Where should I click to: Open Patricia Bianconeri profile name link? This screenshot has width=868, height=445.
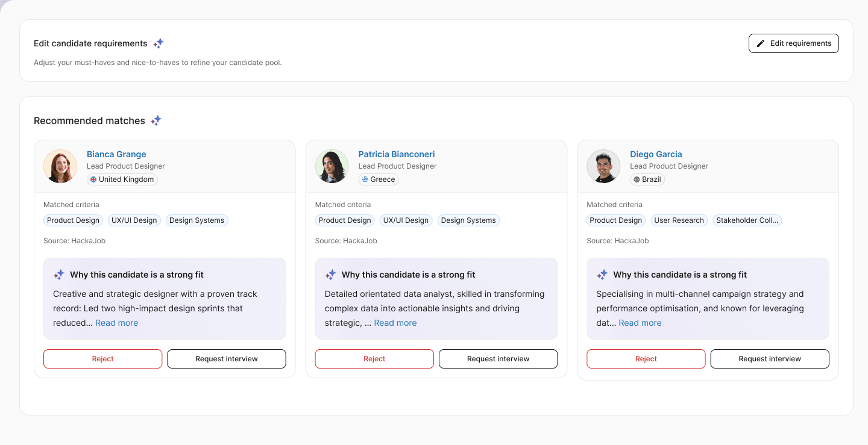[x=397, y=154]
